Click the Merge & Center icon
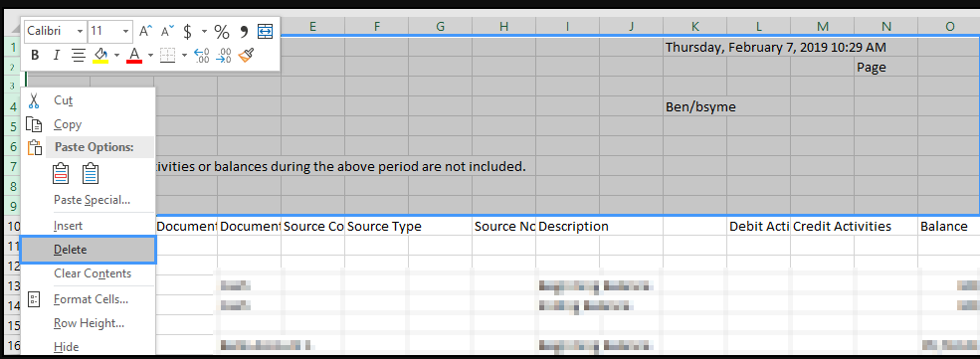 point(266,31)
